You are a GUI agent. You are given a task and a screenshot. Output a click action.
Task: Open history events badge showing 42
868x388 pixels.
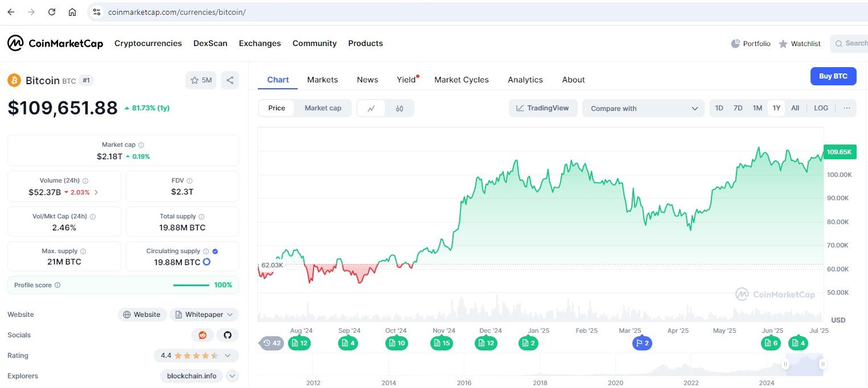tap(272, 343)
